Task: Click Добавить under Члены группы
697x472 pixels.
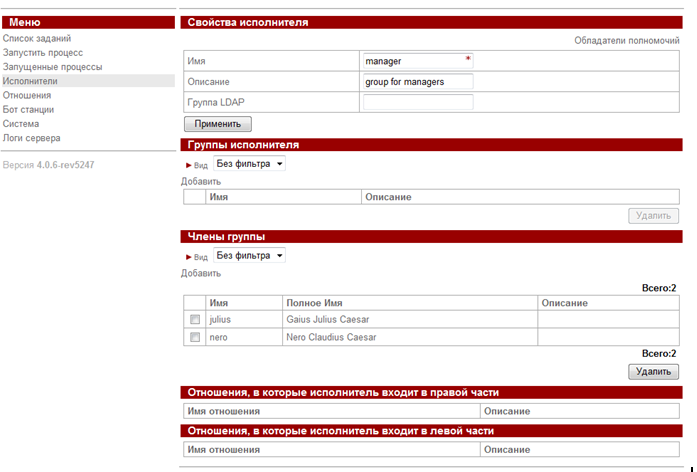Action: coord(201,273)
